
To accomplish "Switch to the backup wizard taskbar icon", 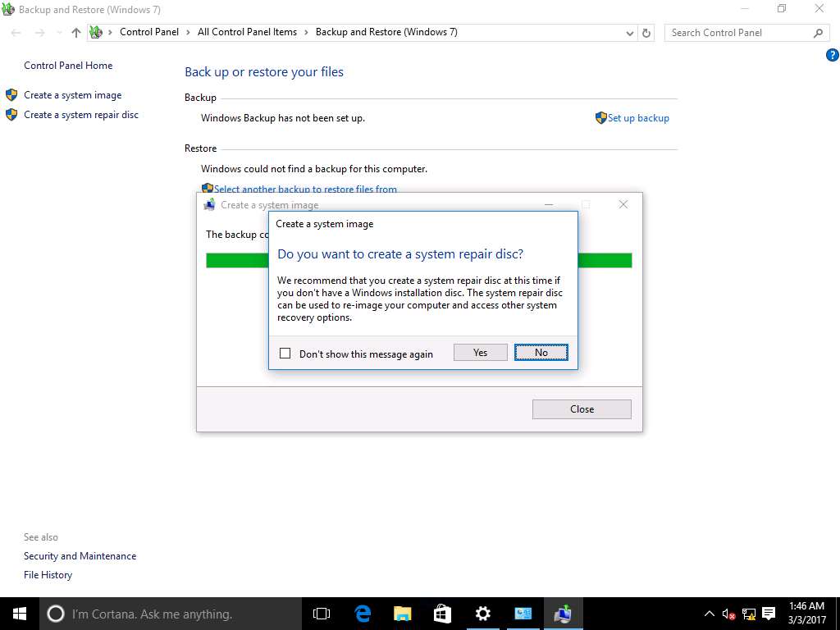I will pyautogui.click(x=563, y=614).
